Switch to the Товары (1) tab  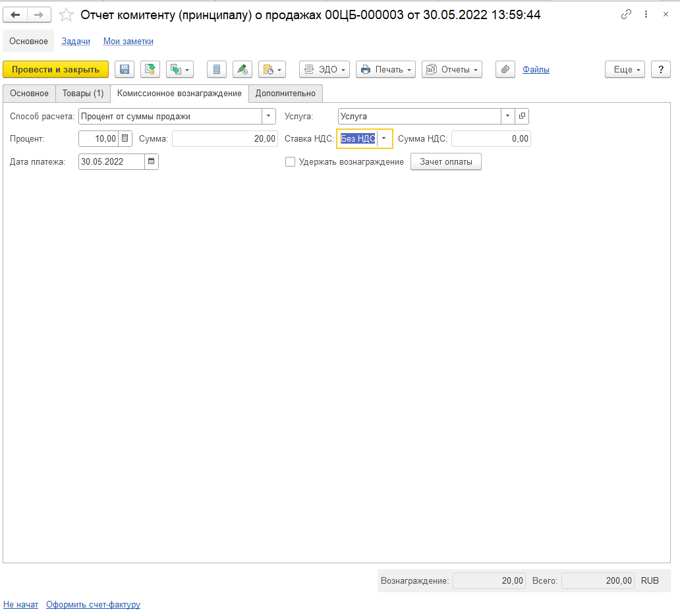click(x=83, y=94)
